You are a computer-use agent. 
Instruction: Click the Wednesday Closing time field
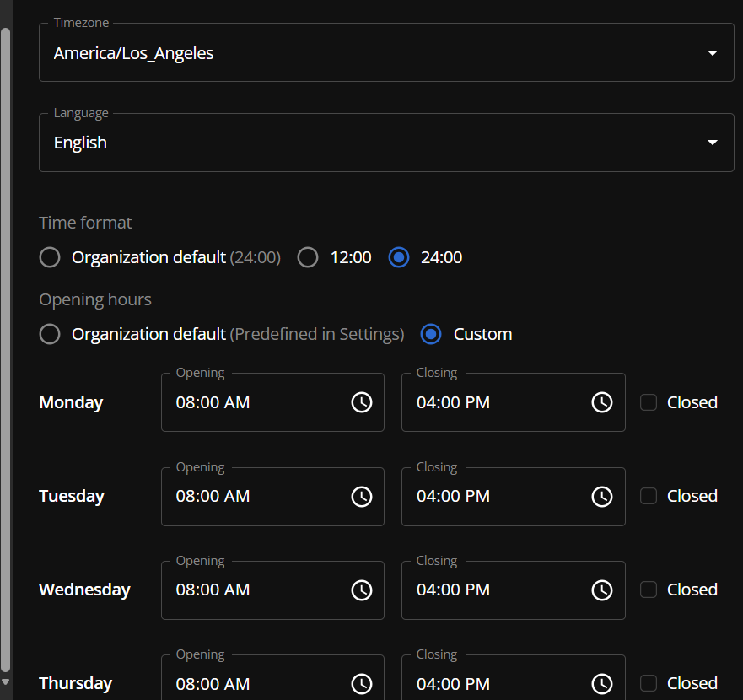pyautogui.click(x=513, y=590)
